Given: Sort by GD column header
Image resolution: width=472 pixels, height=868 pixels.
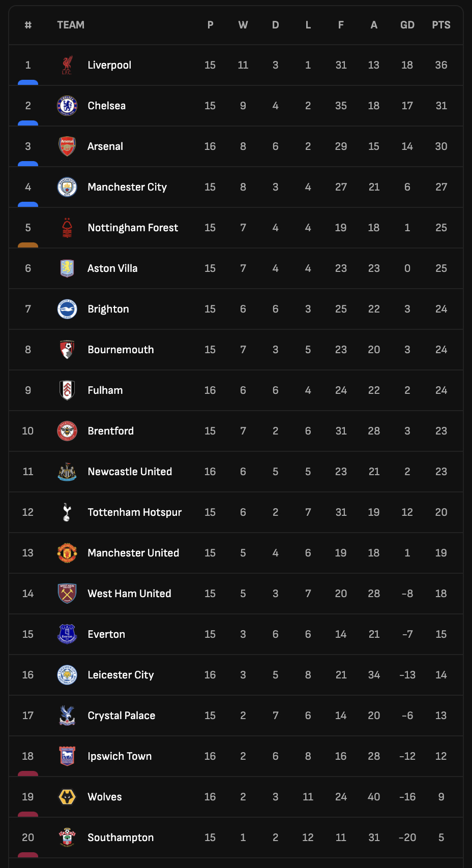Looking at the screenshot, I should 407,25.
